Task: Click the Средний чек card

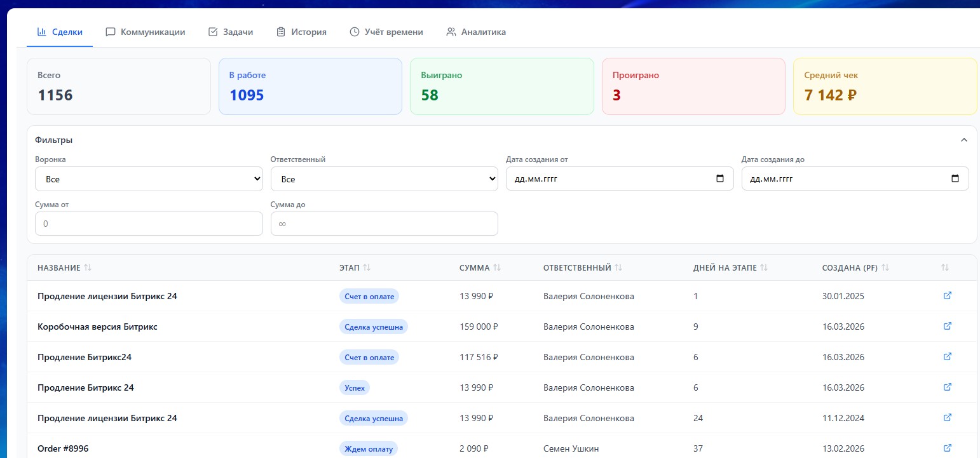Action: tap(885, 86)
